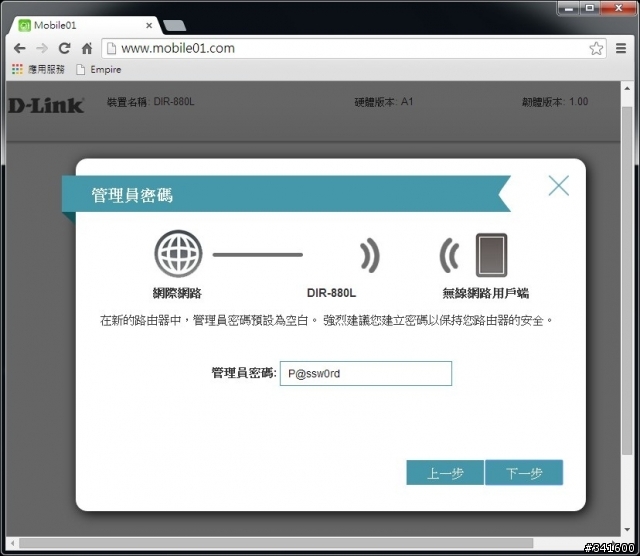This screenshot has width=640, height=556.
Task: Click the vertical scrollbar up arrow
Action: tap(627, 88)
